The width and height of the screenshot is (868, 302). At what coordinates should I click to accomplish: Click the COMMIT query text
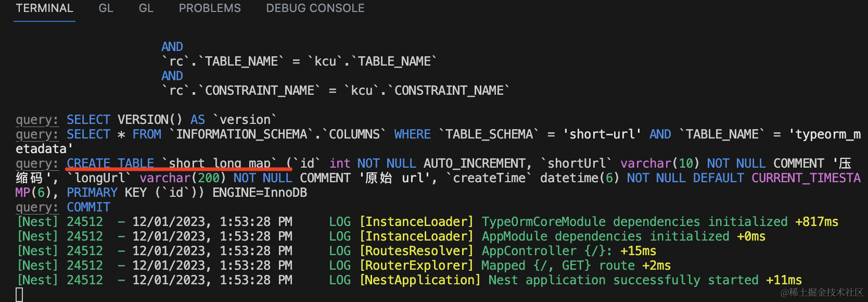pyautogui.click(x=88, y=207)
